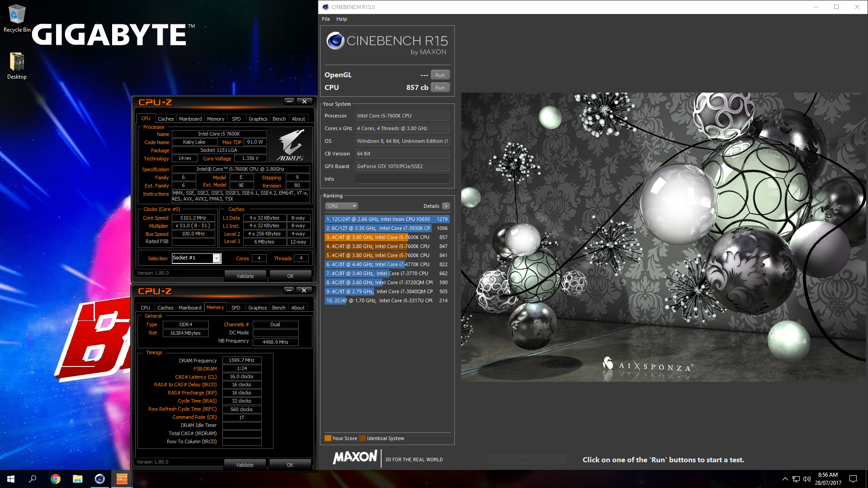The width and height of the screenshot is (868, 488).
Task: Close the lower CPU-Z window
Action: pos(304,290)
